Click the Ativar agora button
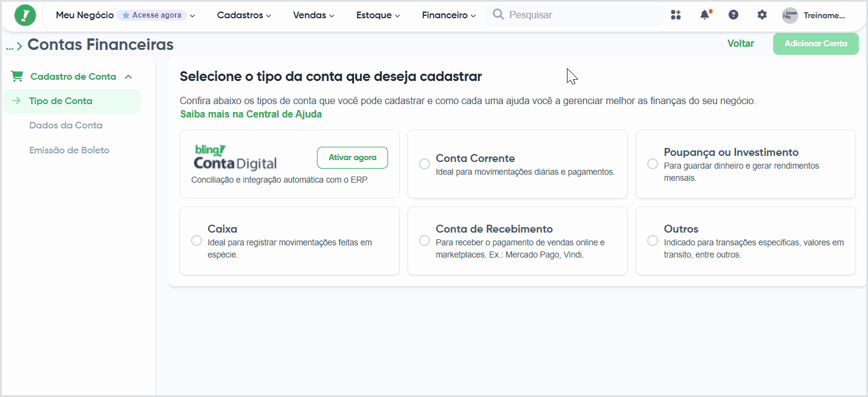This screenshot has width=868, height=397. 352,158
